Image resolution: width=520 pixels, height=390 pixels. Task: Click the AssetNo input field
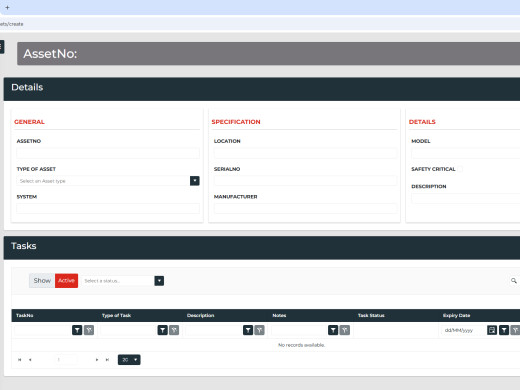(108, 153)
